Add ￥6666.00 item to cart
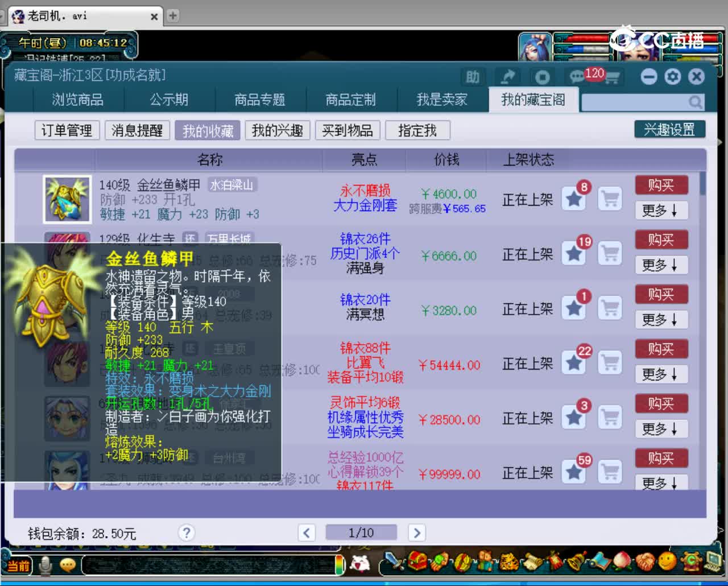 click(610, 253)
